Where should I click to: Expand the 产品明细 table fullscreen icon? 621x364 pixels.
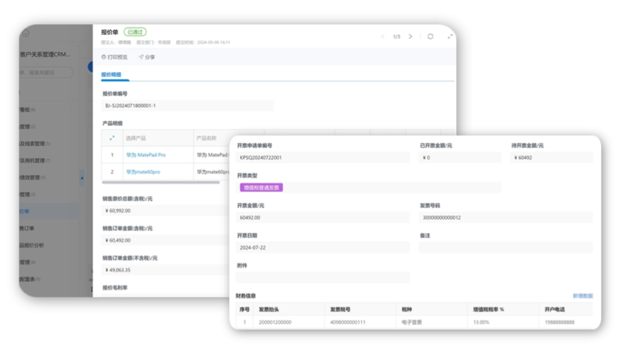(x=112, y=138)
